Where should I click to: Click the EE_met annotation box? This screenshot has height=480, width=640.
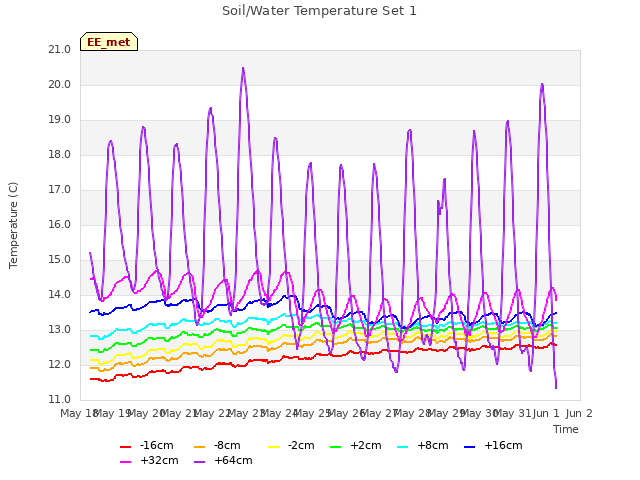109,42
